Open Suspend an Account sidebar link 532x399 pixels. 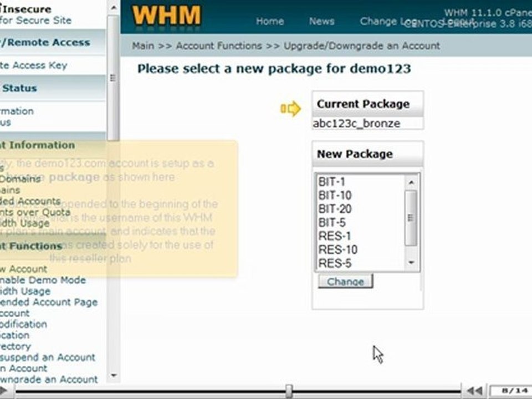point(48,357)
